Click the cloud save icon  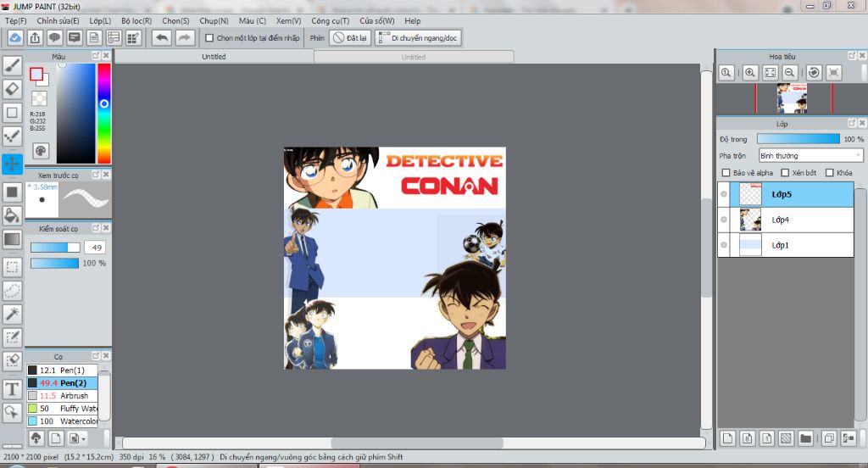[15, 37]
